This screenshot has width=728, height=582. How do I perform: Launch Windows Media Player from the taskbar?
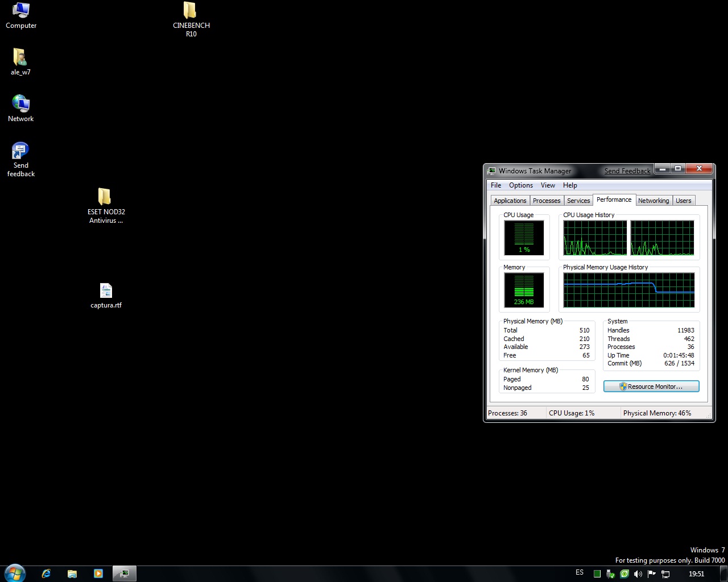tap(98, 573)
